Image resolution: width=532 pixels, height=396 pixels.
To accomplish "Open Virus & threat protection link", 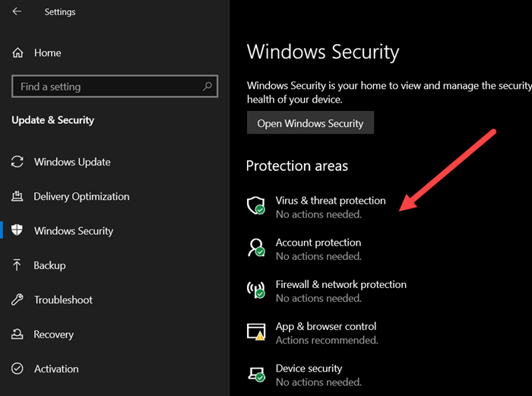I will (331, 201).
